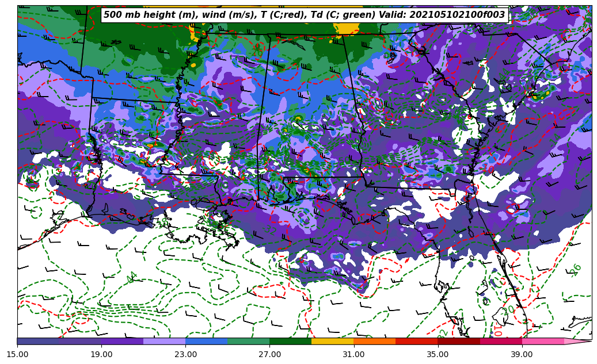Click the green contour label 44
The image size is (597, 364).
point(132,277)
